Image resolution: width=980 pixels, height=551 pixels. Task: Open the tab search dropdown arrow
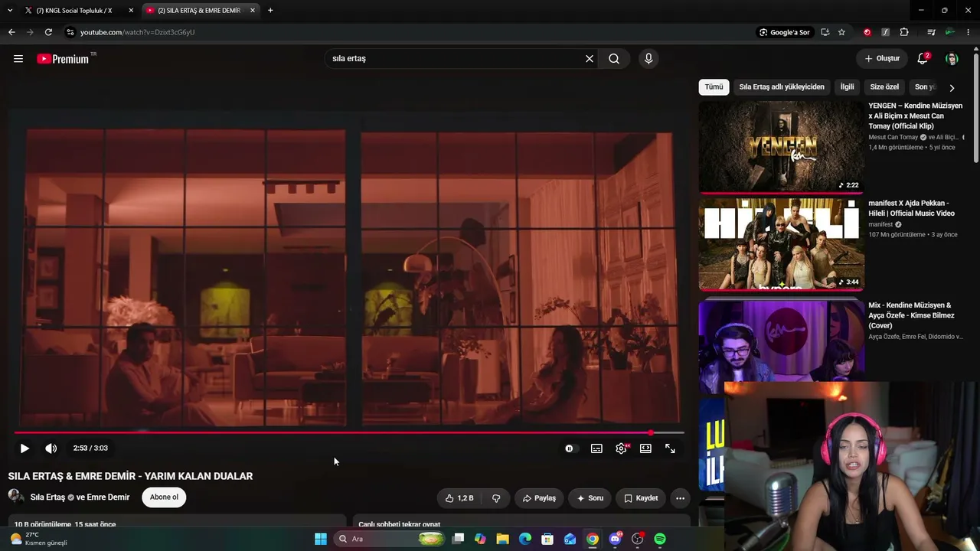[10, 11]
